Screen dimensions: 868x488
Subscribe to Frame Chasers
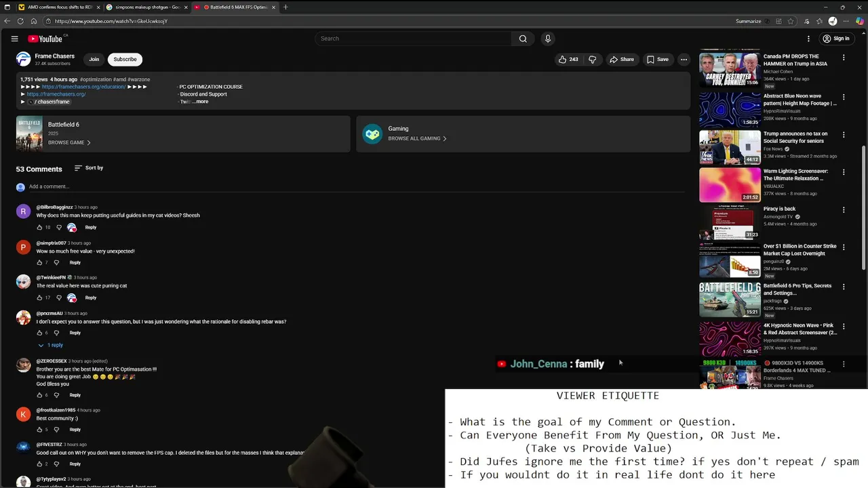[125, 60]
